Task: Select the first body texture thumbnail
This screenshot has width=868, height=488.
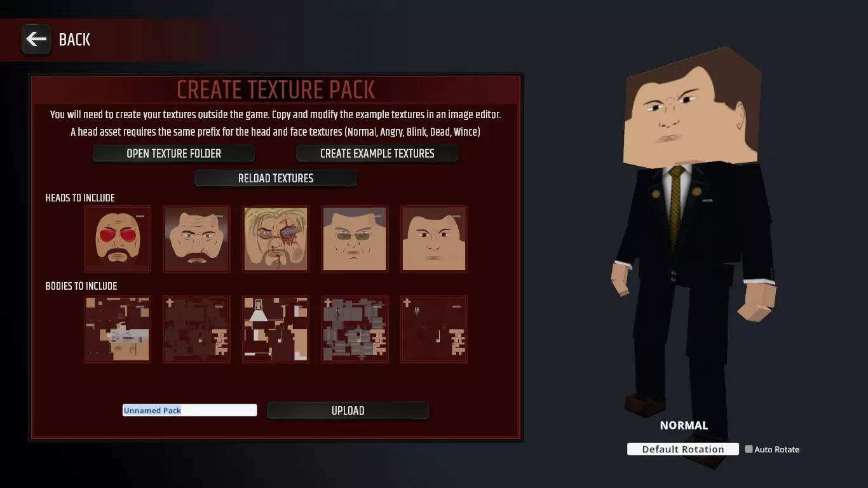Action: click(118, 329)
